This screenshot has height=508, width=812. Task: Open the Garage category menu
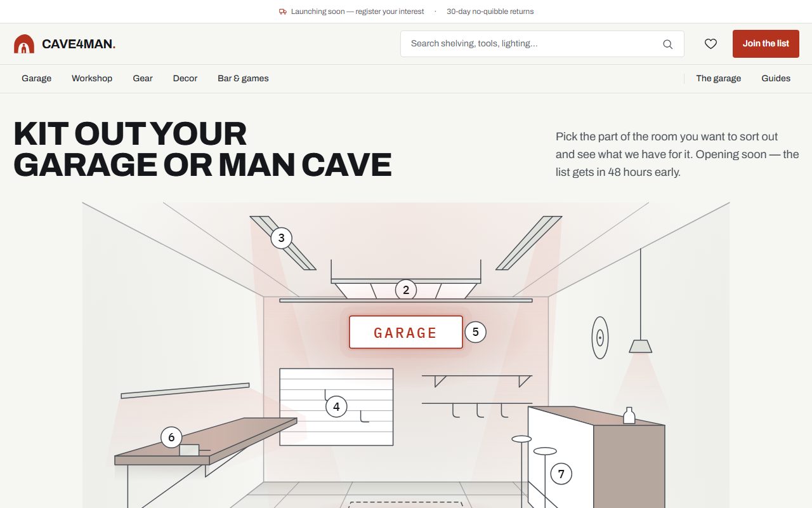coord(37,79)
